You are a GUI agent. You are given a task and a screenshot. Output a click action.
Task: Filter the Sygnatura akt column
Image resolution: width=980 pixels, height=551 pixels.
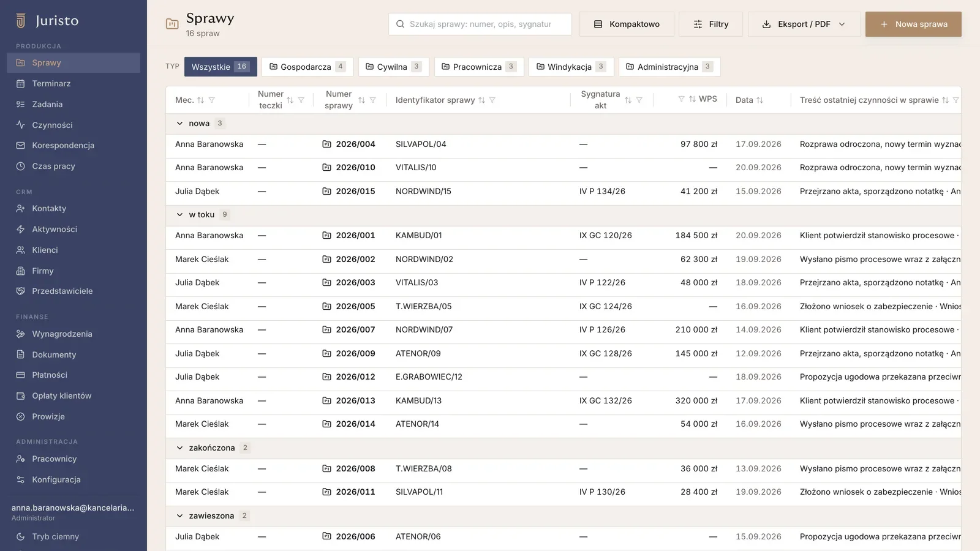click(x=639, y=100)
